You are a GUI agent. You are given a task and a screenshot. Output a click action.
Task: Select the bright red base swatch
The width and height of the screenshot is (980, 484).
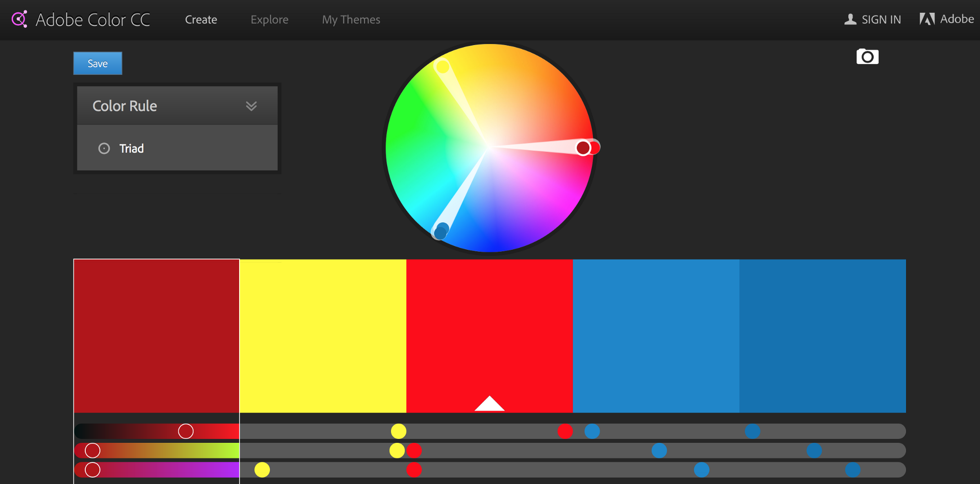click(x=490, y=336)
